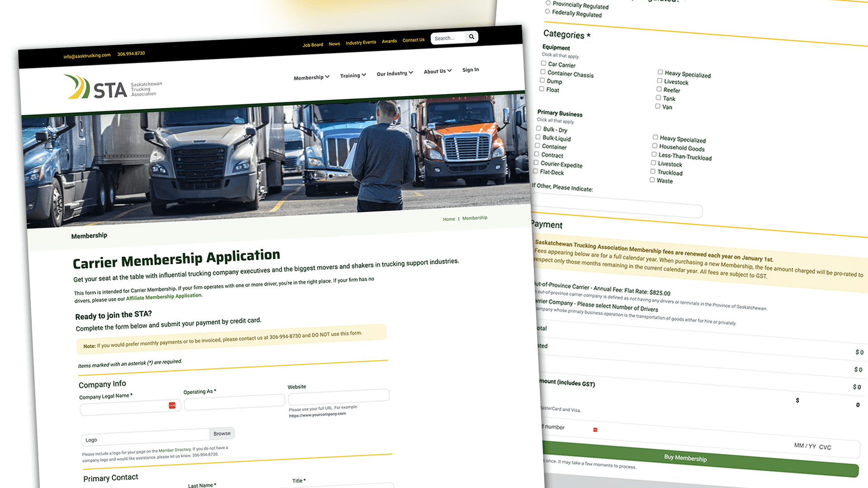868x488 pixels.
Task: Click the Sign In link
Action: click(x=470, y=70)
